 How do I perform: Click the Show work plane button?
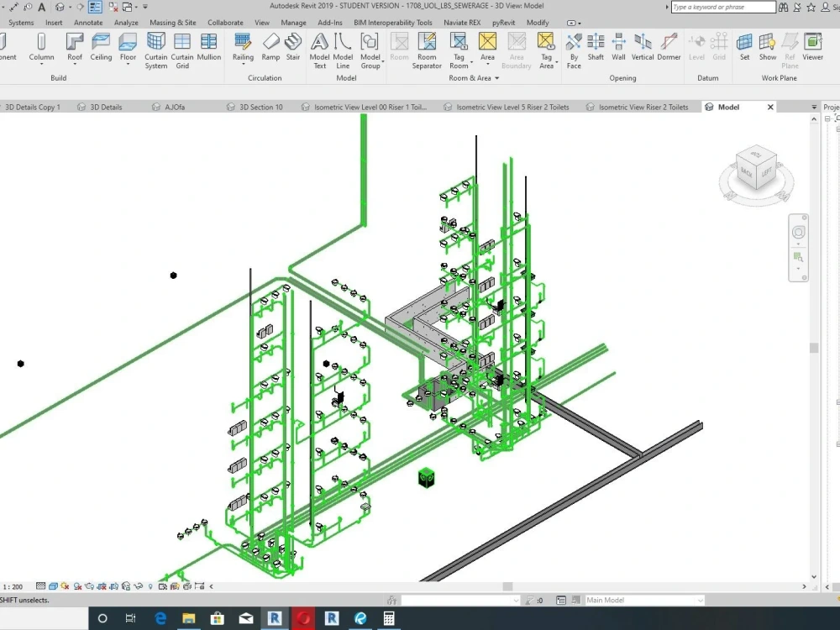click(x=767, y=46)
